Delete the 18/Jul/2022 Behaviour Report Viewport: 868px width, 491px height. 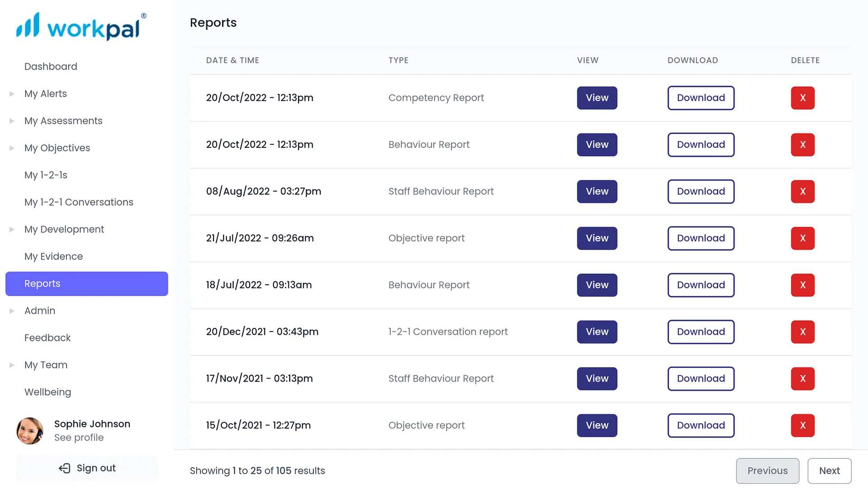point(802,285)
